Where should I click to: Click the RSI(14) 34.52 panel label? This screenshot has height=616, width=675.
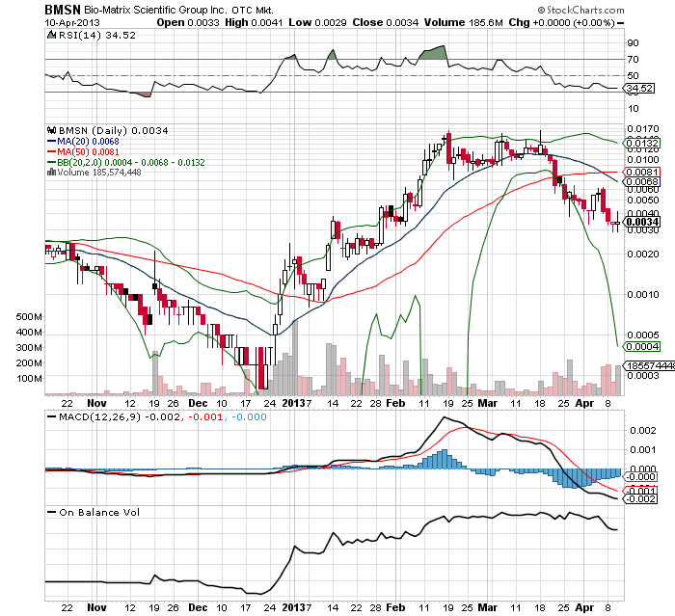point(96,36)
